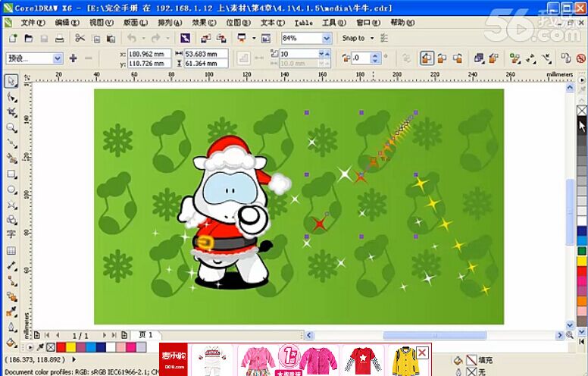Select the Crop tool
Screen dimensions: 588x376
coord(11,112)
